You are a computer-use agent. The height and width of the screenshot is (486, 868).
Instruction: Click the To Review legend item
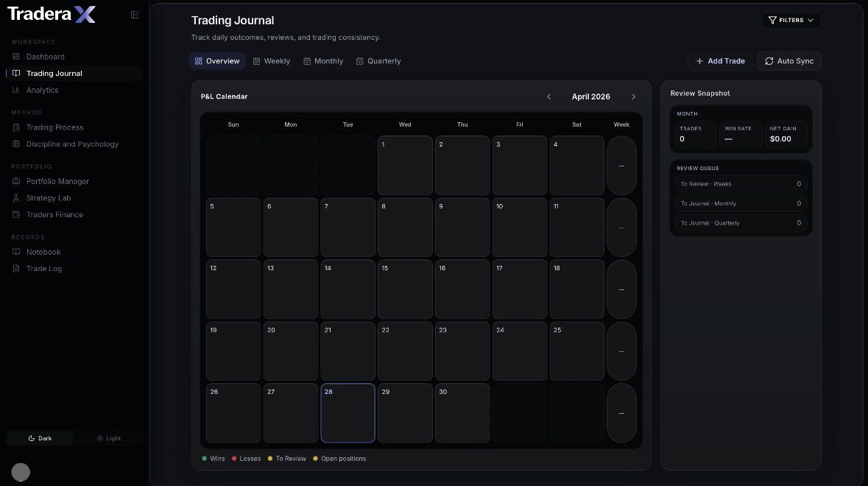coord(286,459)
